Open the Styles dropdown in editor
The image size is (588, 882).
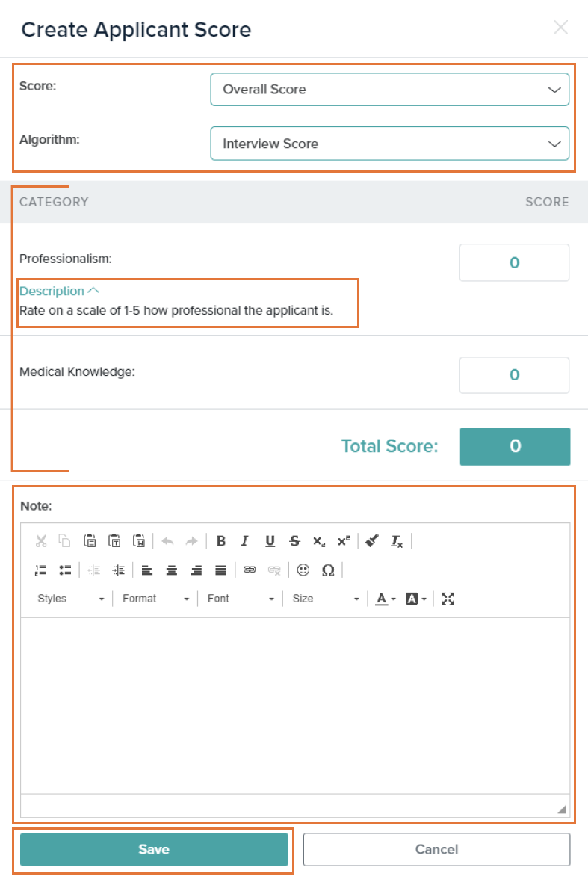[x=70, y=599]
